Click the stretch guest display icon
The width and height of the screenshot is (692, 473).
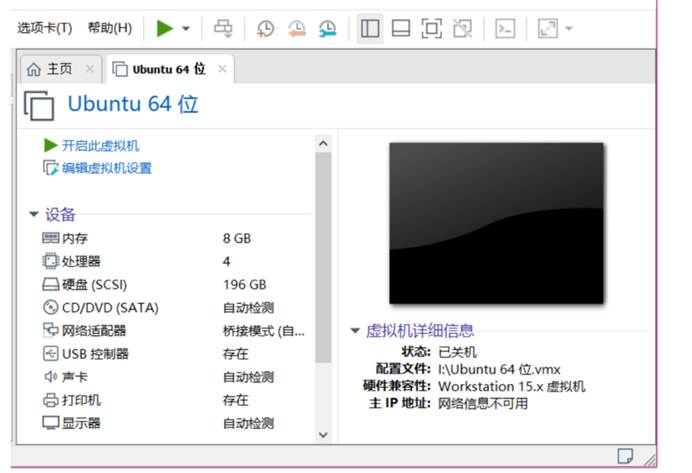coord(548,29)
